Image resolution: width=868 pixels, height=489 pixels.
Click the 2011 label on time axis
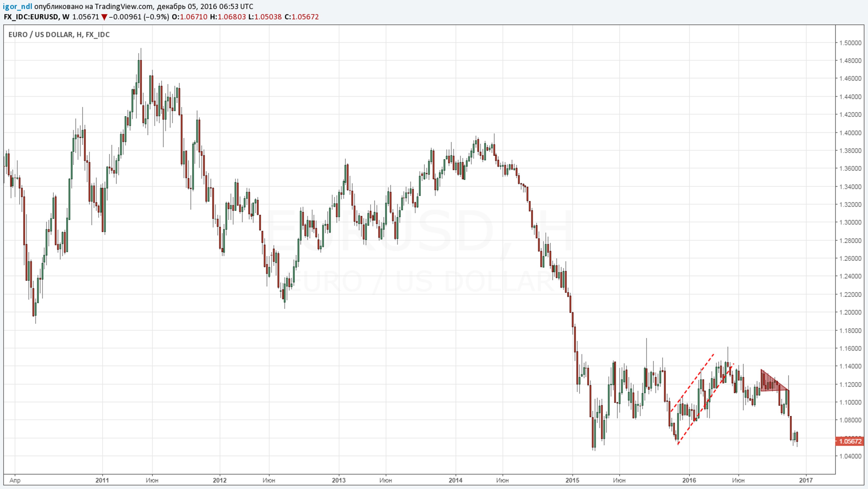[102, 480]
